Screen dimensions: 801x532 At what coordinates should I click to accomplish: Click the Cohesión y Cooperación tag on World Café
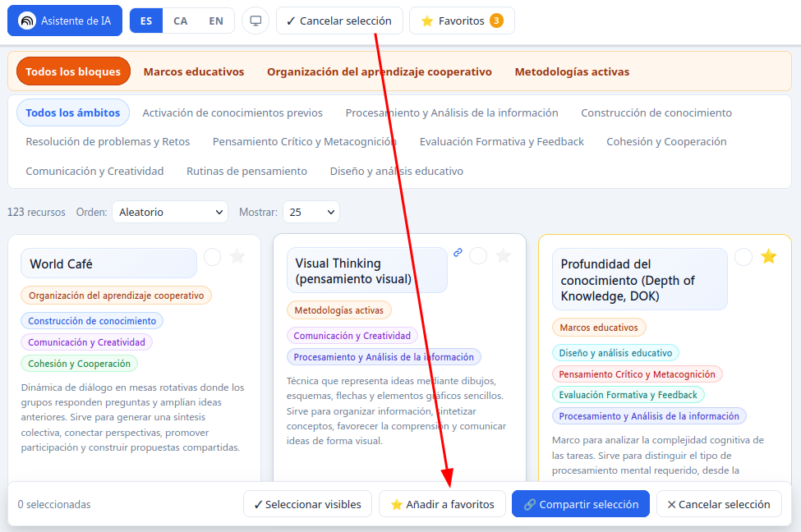[x=80, y=363]
